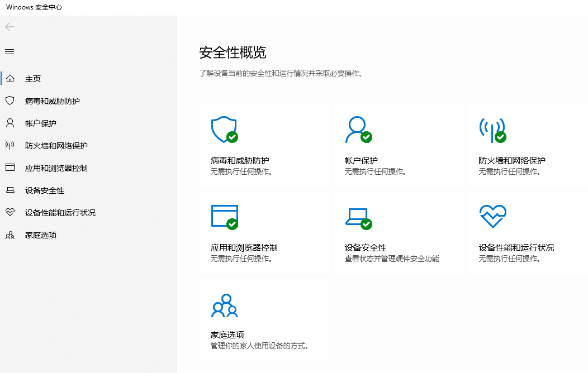
Task: Click the person icon beside sidebar 帐户保护
Action: click(x=10, y=123)
